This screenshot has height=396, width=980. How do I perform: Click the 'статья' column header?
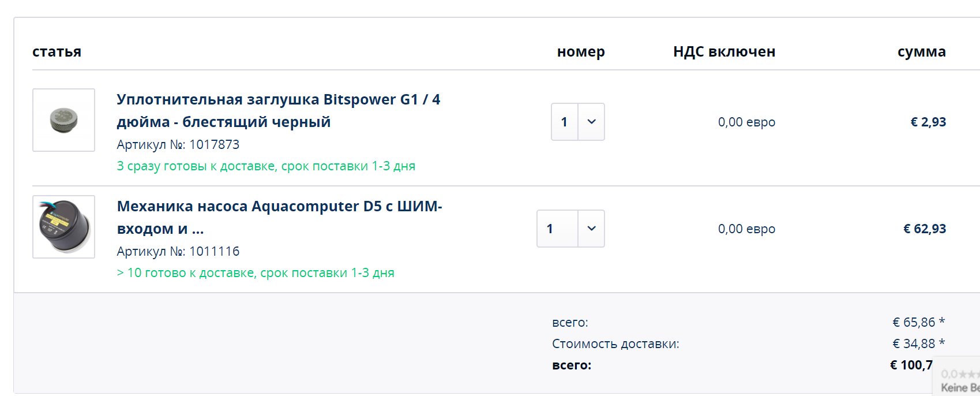[x=57, y=51]
